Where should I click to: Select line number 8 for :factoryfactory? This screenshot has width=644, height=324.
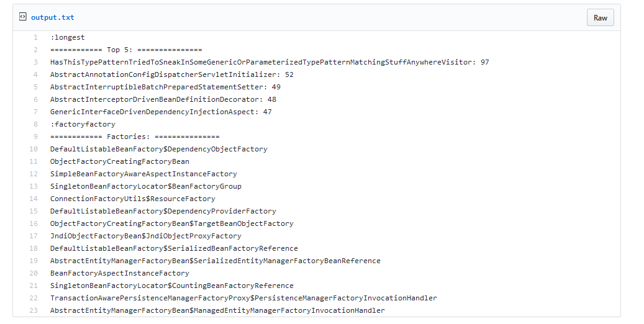(36, 124)
